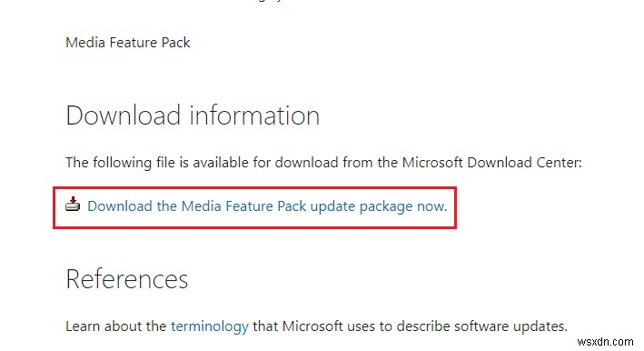Click the Media Feature Pack text line
Image resolution: width=644 pixels, height=351 pixels.
tap(128, 43)
